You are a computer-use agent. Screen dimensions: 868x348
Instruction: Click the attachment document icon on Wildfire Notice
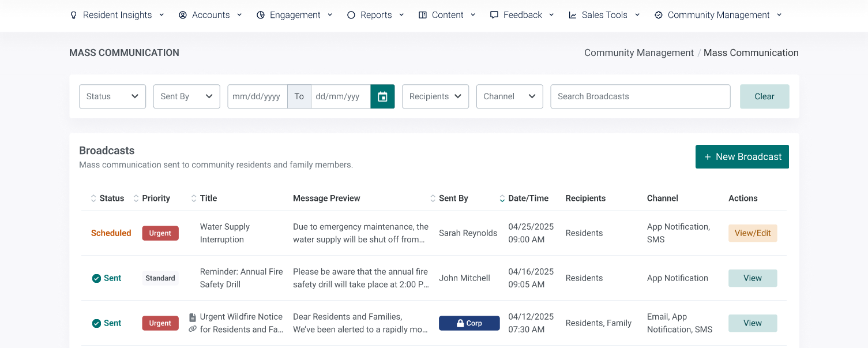pos(193,317)
